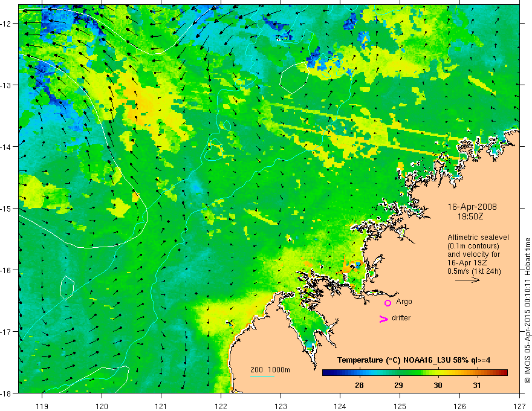Click the 30 value on the color bar
This screenshot has height=411, width=532.
(438, 385)
